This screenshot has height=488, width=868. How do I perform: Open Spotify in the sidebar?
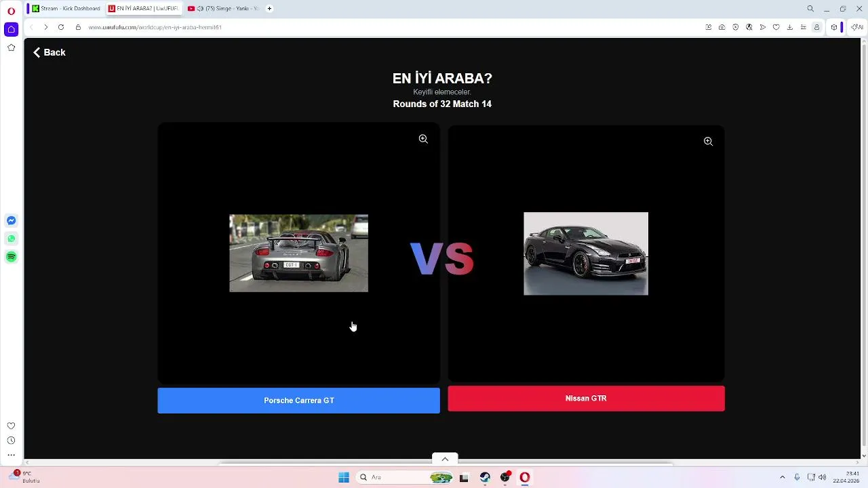[11, 257]
